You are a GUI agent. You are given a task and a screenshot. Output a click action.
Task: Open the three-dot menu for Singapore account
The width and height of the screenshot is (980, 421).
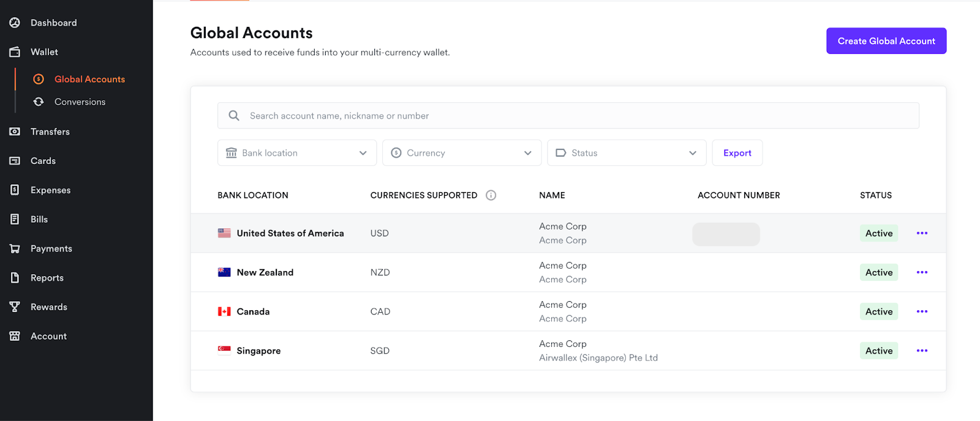(921, 351)
